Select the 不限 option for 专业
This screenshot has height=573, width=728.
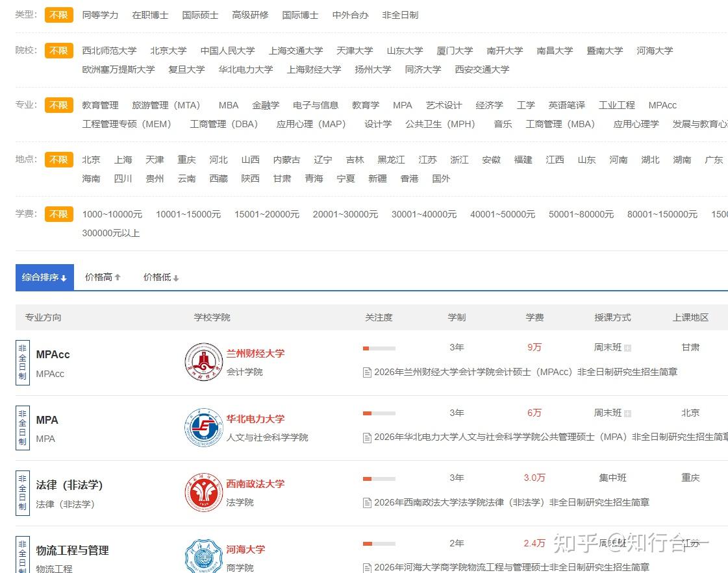click(x=59, y=105)
